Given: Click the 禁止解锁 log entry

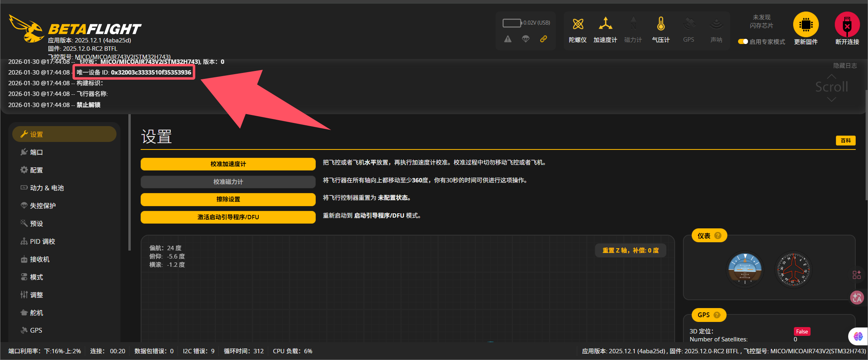Looking at the screenshot, I should [88, 105].
